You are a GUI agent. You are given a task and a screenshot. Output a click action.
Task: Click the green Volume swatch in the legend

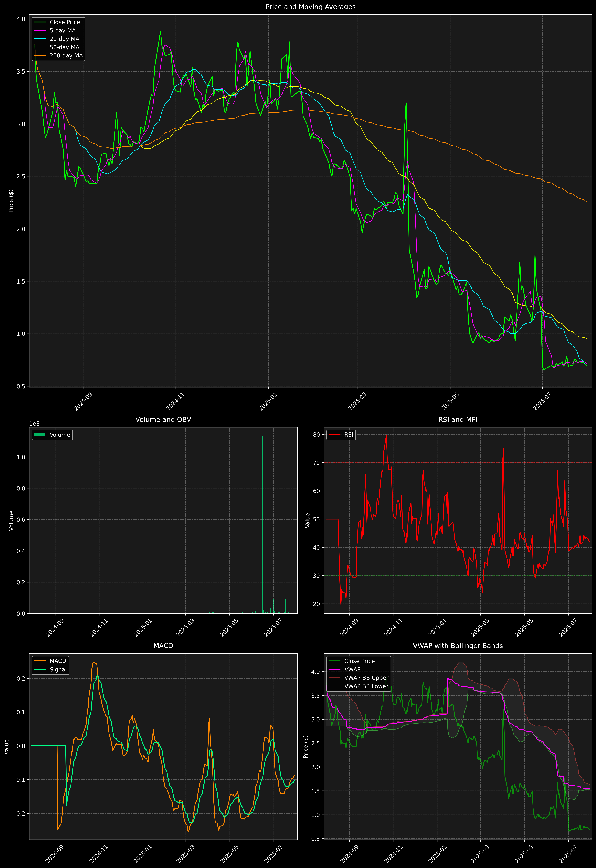click(x=40, y=435)
